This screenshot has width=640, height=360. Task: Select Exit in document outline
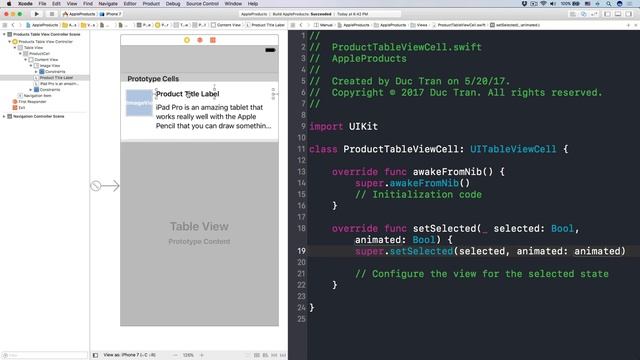click(x=19, y=107)
